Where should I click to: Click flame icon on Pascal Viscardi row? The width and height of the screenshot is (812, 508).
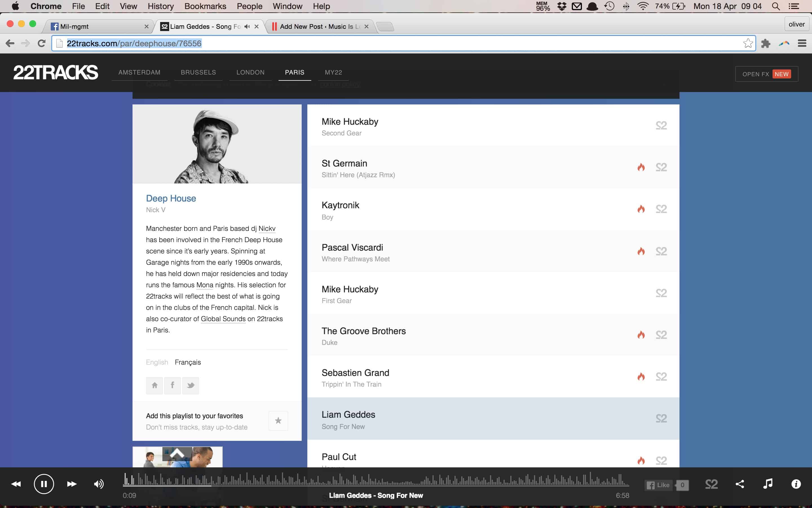pos(641,251)
